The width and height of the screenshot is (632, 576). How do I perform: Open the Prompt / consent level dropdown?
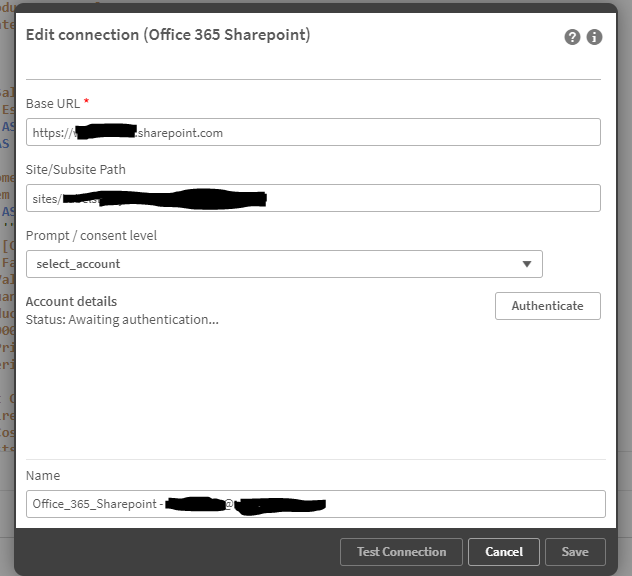284,264
